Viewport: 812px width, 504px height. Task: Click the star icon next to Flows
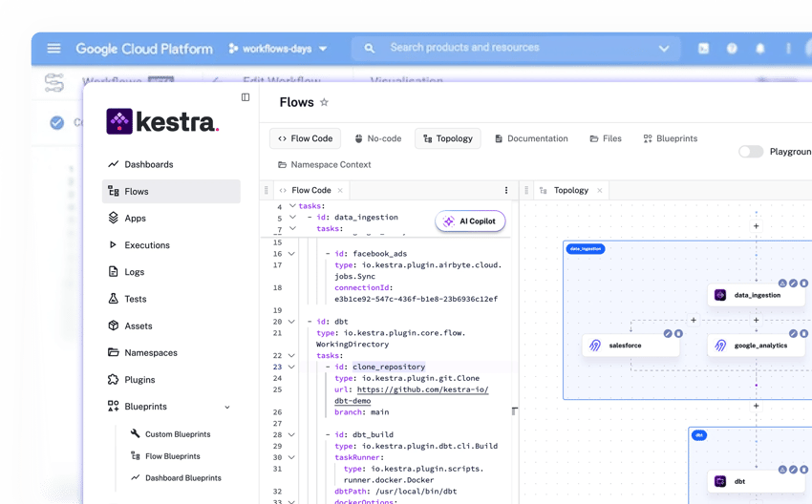[x=324, y=103]
